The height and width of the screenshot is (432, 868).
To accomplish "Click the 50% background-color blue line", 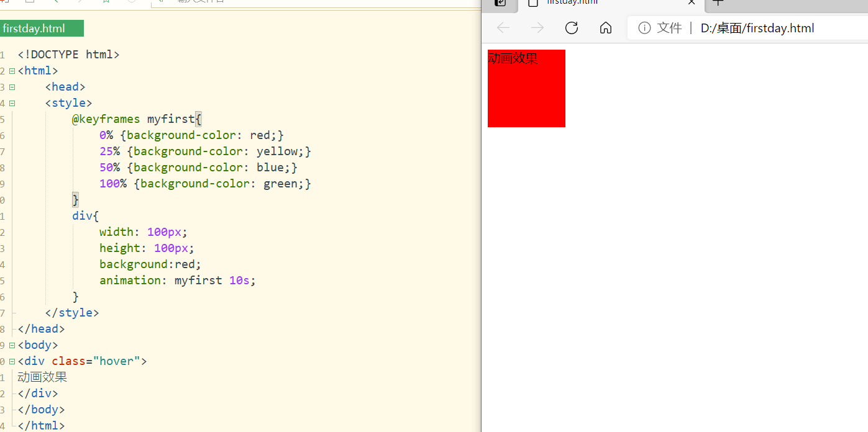I will click(x=198, y=168).
